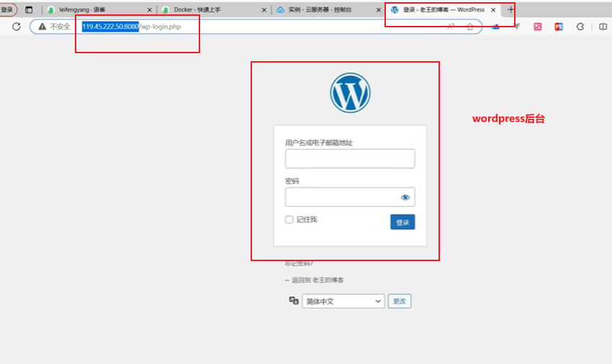Image resolution: width=612 pixels, height=364 pixels.
Task: Click the blue 登录 login button
Action: coord(402,222)
